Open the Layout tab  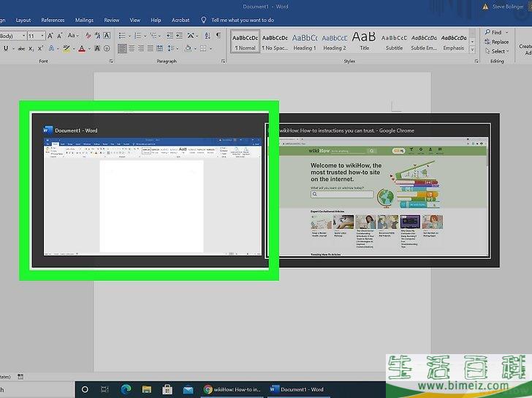[x=23, y=20]
